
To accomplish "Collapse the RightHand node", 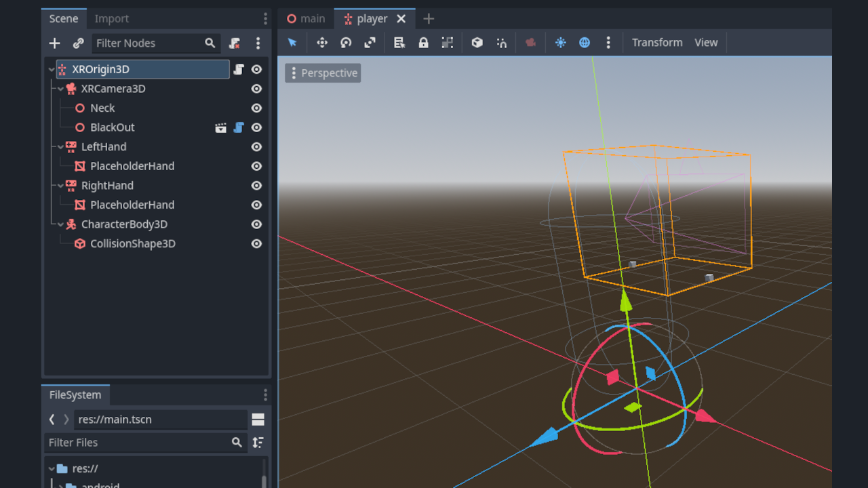I will [x=60, y=185].
